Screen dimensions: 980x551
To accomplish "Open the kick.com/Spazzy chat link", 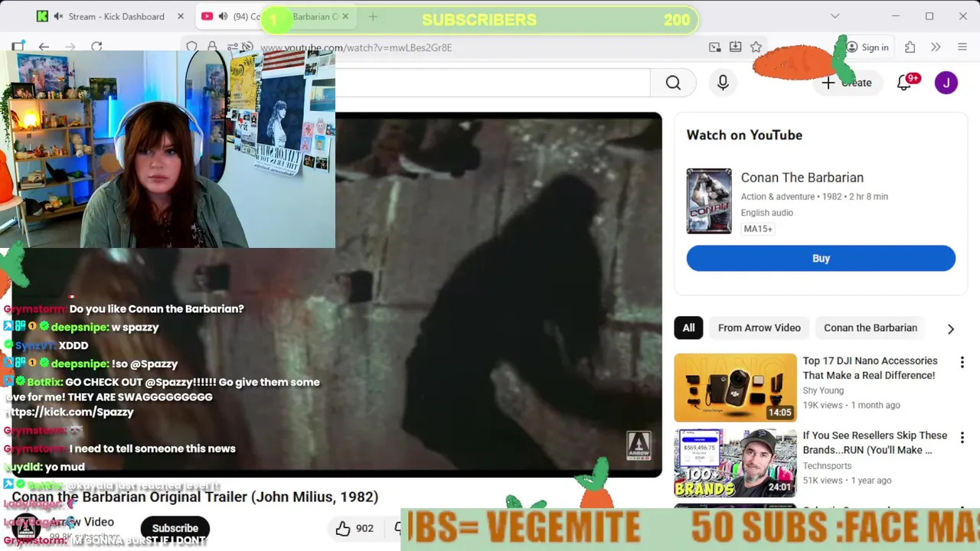I will click(x=69, y=412).
